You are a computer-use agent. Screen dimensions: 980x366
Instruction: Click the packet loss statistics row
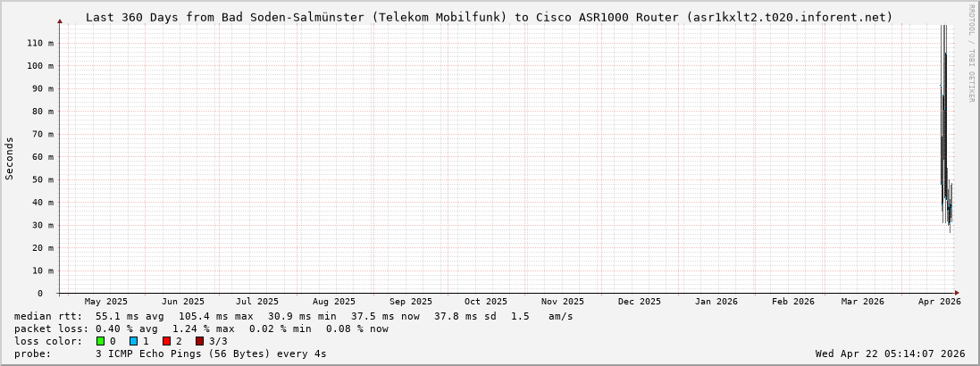tap(201, 329)
